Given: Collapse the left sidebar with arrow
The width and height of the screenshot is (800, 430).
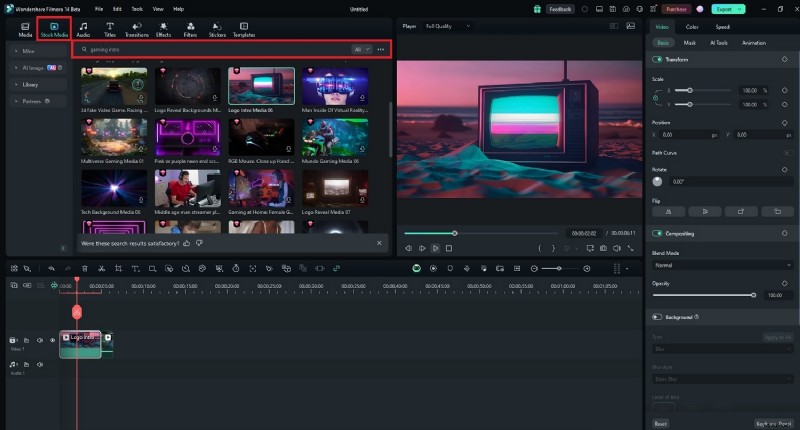Looking at the screenshot, I should coord(63,248).
